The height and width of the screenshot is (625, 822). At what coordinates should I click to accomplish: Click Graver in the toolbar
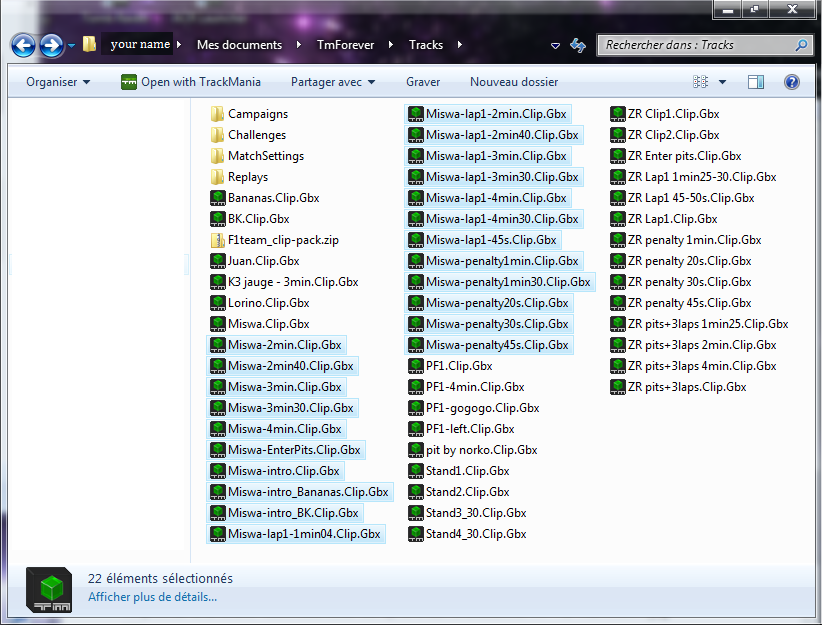click(423, 82)
